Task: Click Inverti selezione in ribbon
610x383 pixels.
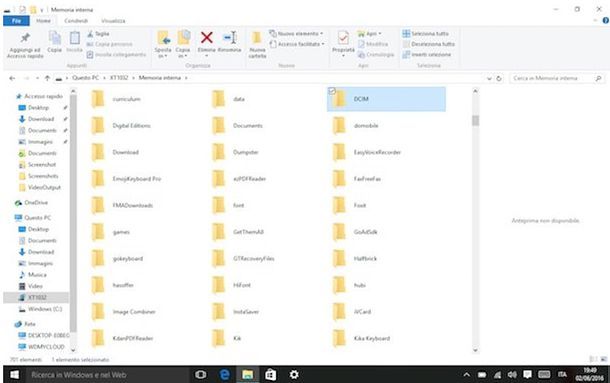Action: point(427,54)
